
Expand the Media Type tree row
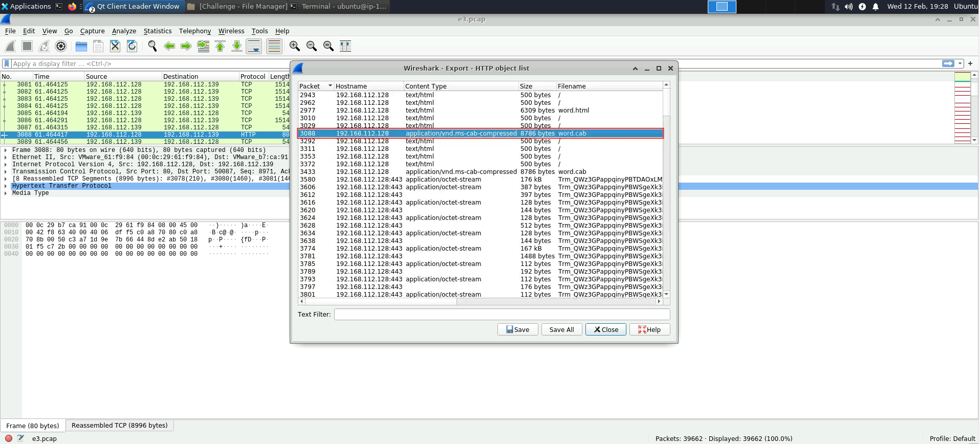6,193
